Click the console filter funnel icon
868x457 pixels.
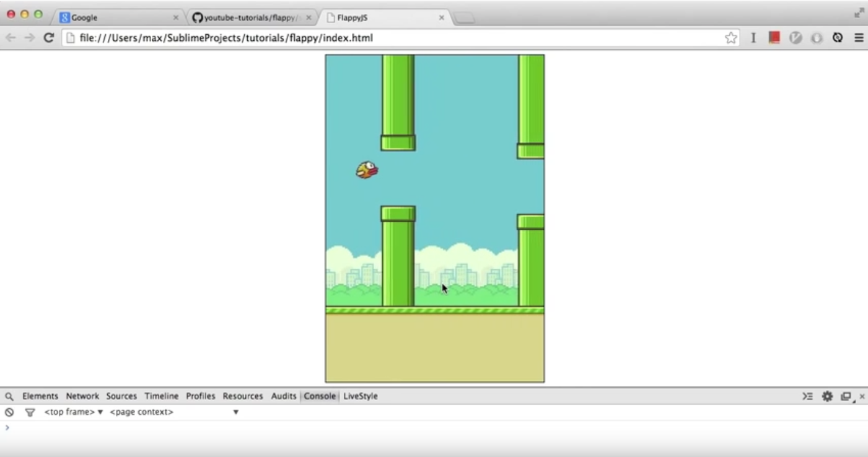pos(30,412)
